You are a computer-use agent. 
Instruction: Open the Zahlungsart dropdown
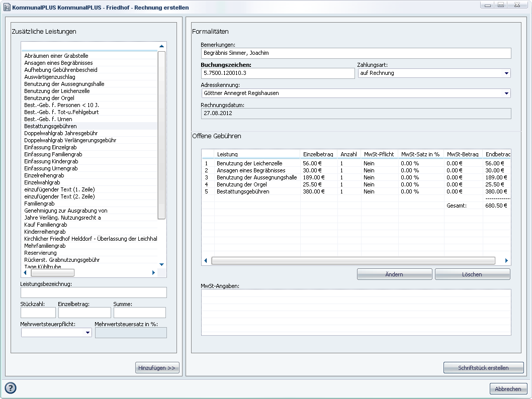tap(506, 73)
